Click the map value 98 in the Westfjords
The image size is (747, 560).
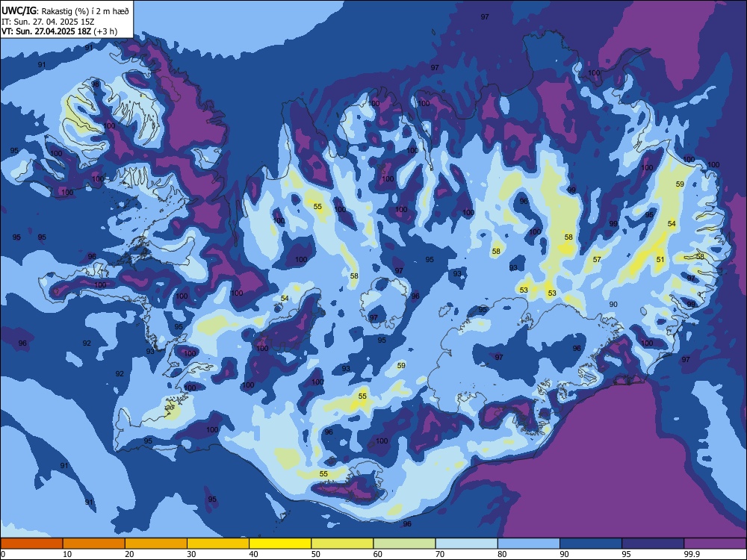[x=96, y=84]
